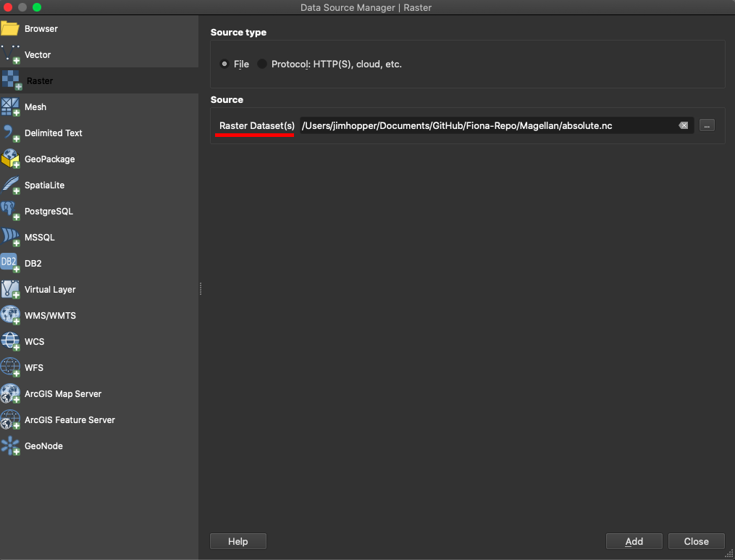
Task: Open the ArcGIS Feature Server tab
Action: (70, 420)
